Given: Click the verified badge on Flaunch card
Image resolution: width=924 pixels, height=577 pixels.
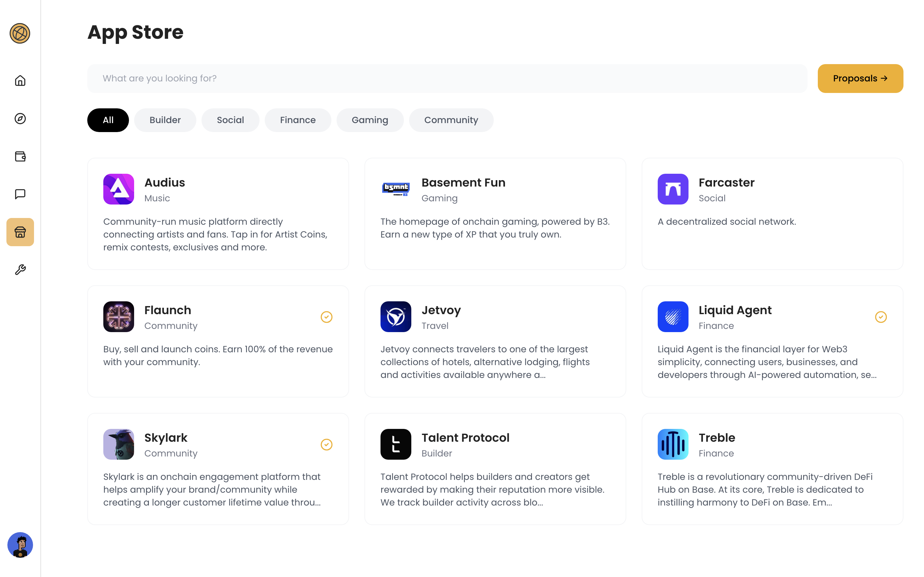Looking at the screenshot, I should [327, 317].
